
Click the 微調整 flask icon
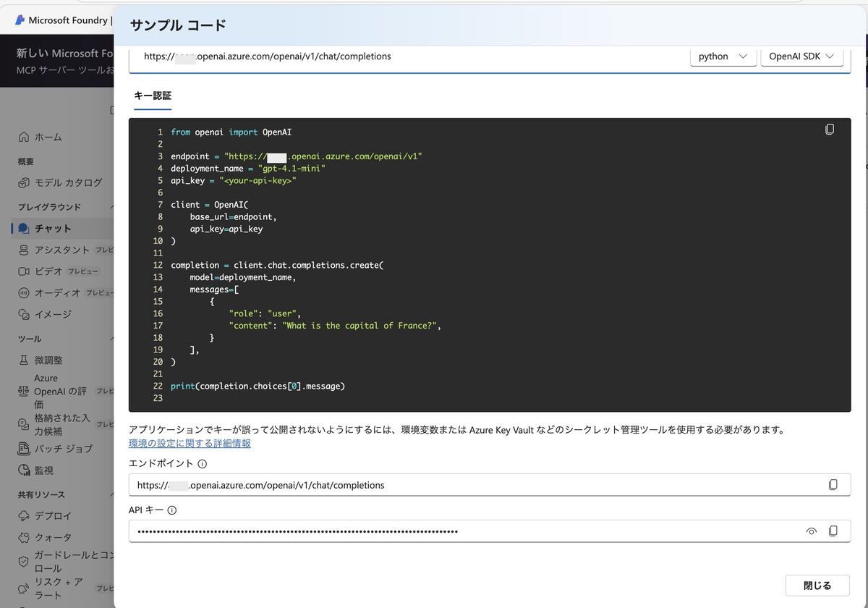click(24, 360)
